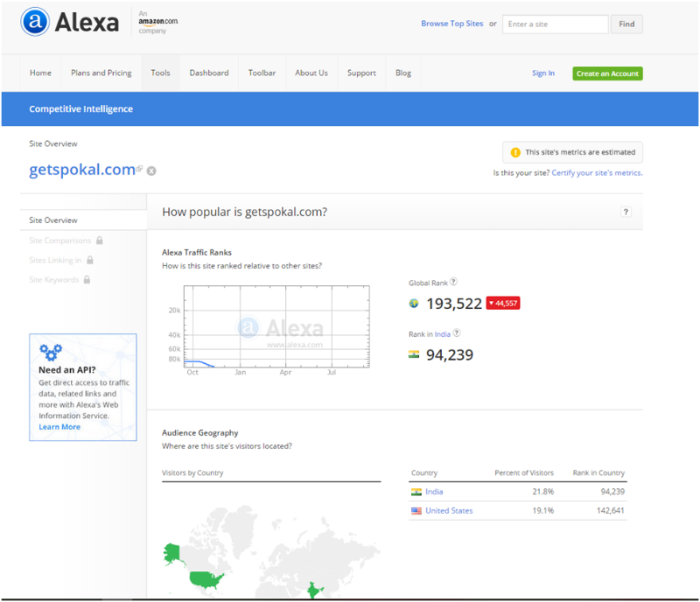This screenshot has width=700, height=602.
Task: Open the question mark help box for popularity
Action: [626, 212]
